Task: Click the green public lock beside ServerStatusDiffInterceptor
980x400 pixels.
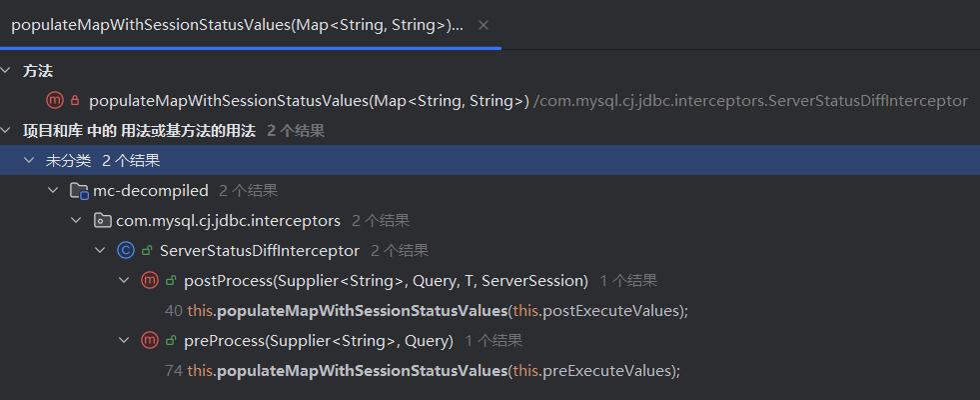Action: click(x=147, y=251)
